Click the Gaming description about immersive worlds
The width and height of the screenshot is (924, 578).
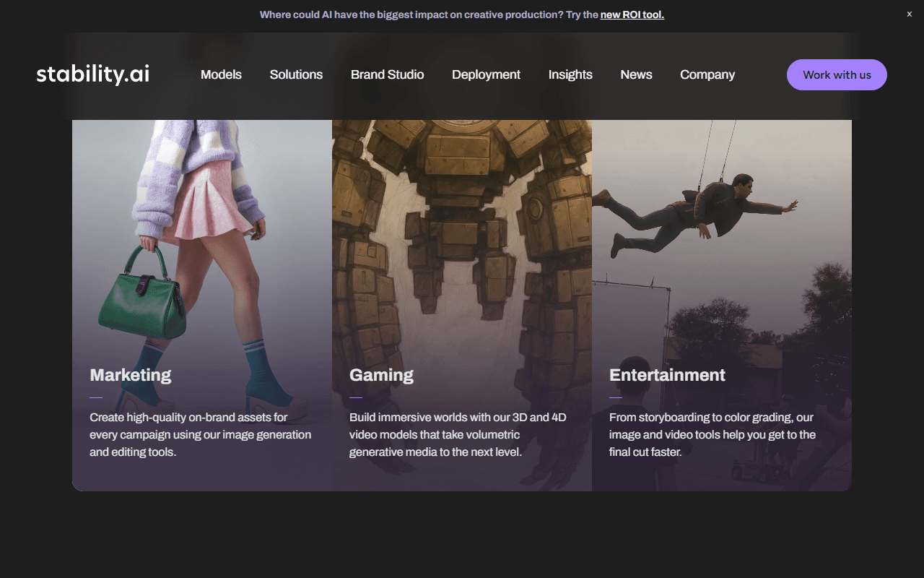458,434
